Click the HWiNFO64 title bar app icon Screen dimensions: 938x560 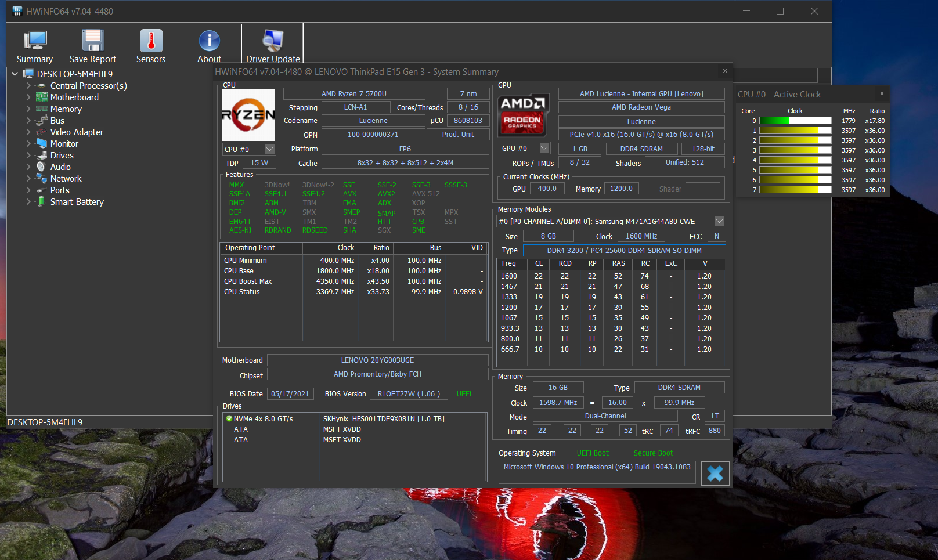(x=17, y=11)
